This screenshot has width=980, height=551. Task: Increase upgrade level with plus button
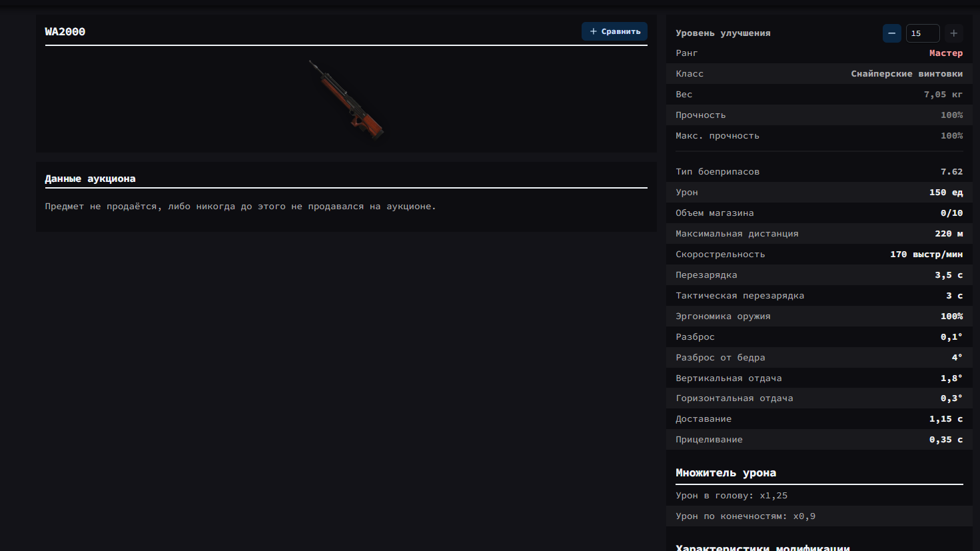(954, 33)
